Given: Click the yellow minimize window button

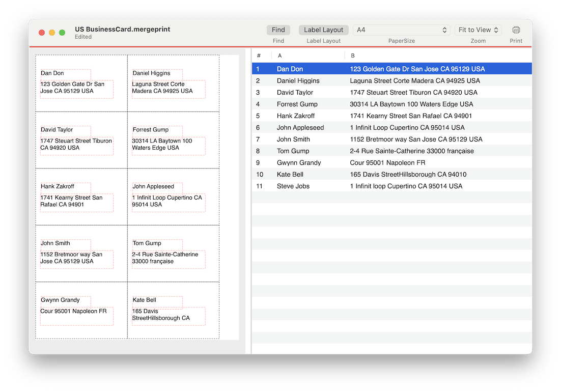Looking at the screenshot, I should pos(52,33).
